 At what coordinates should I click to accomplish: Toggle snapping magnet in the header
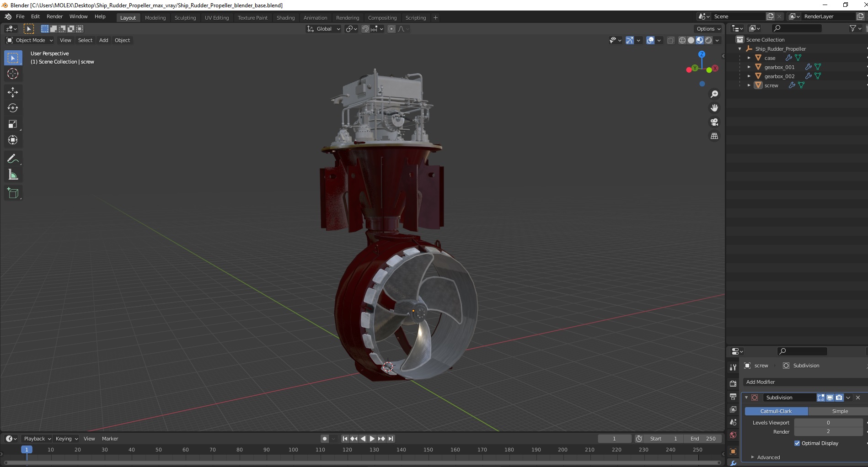click(365, 29)
